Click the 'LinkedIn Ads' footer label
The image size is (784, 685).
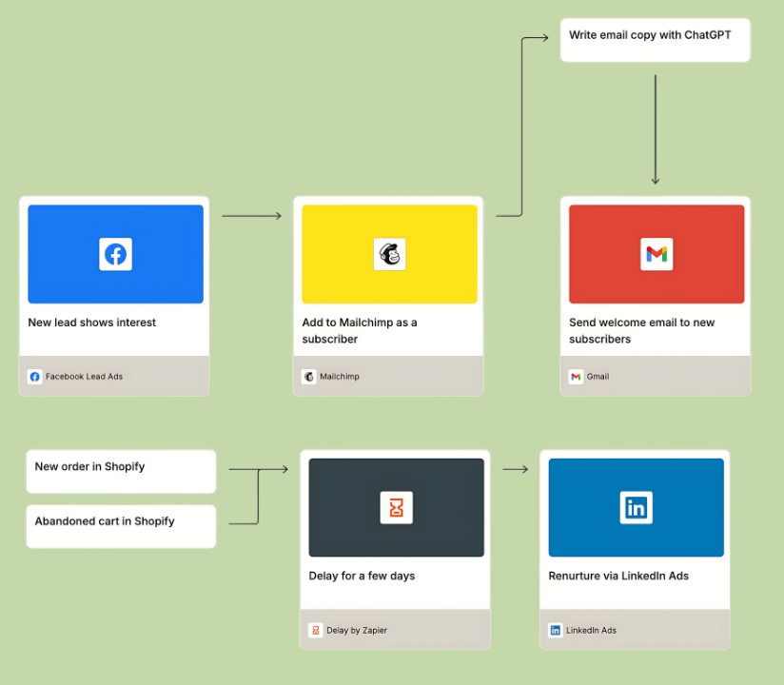[591, 631]
